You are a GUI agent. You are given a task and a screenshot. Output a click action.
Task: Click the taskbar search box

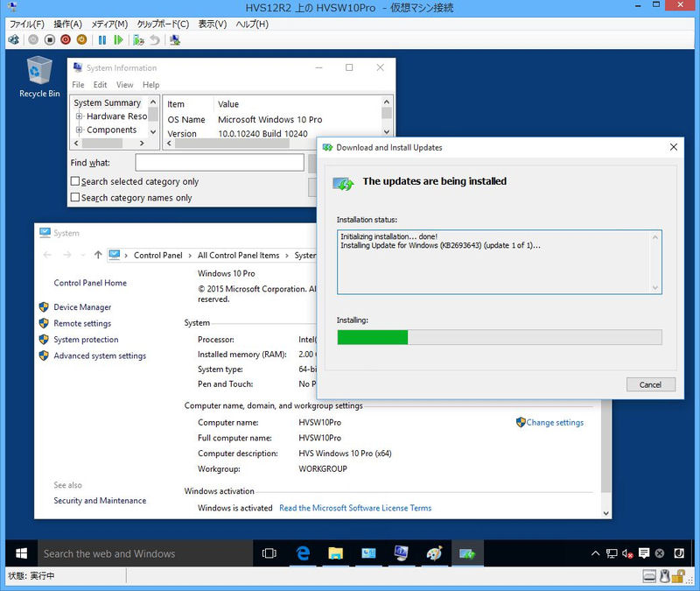pos(145,553)
